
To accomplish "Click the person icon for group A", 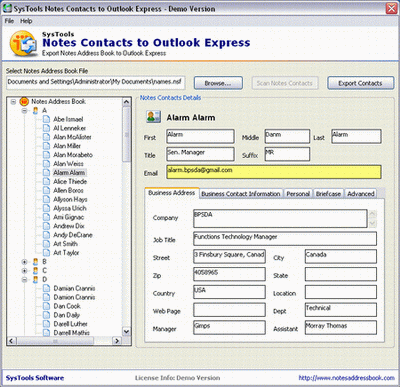I will pos(35,110).
